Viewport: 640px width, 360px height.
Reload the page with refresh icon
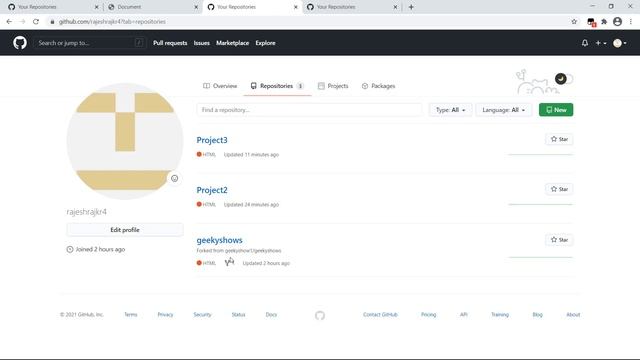[36, 22]
